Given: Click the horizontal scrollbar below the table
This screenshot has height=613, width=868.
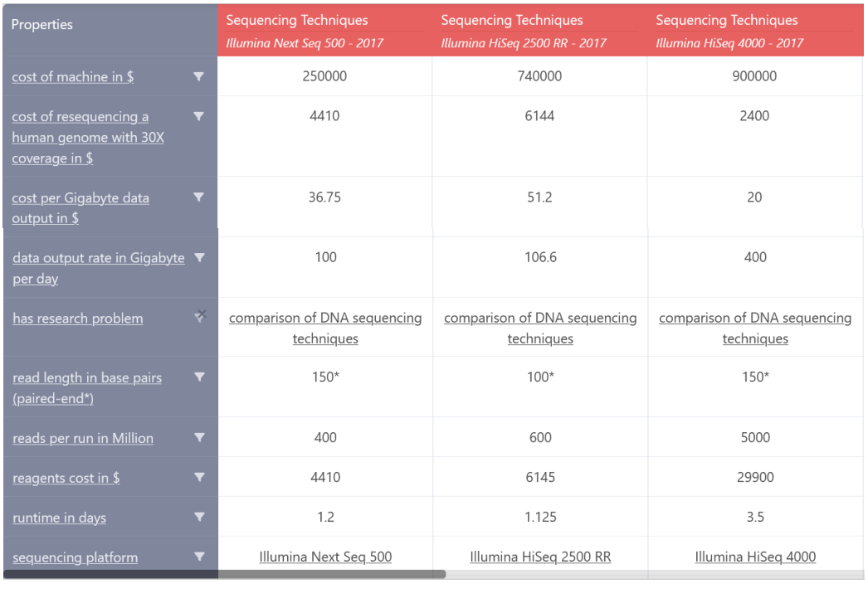Looking at the screenshot, I should click(332, 572).
